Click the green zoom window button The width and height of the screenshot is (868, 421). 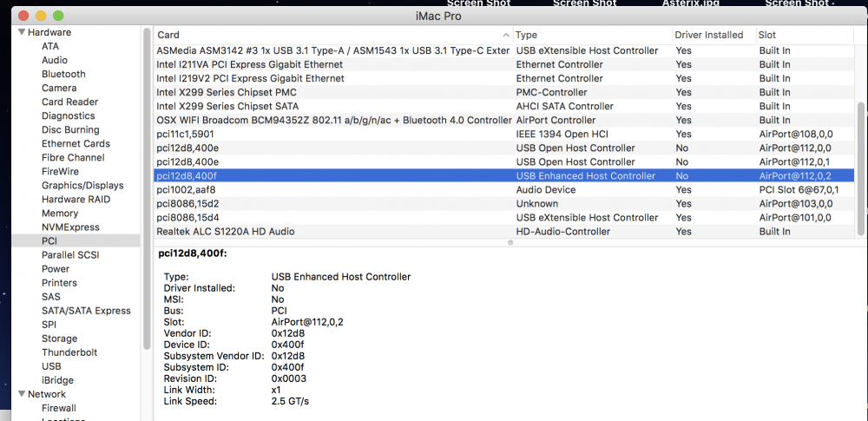(58, 16)
